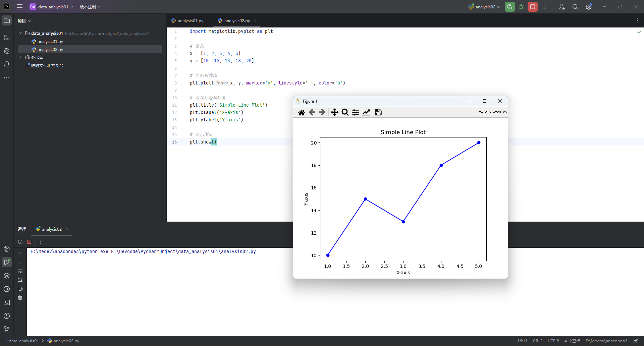Click the Home reset view icon in Figure 1
This screenshot has height=346, width=644.
[302, 112]
